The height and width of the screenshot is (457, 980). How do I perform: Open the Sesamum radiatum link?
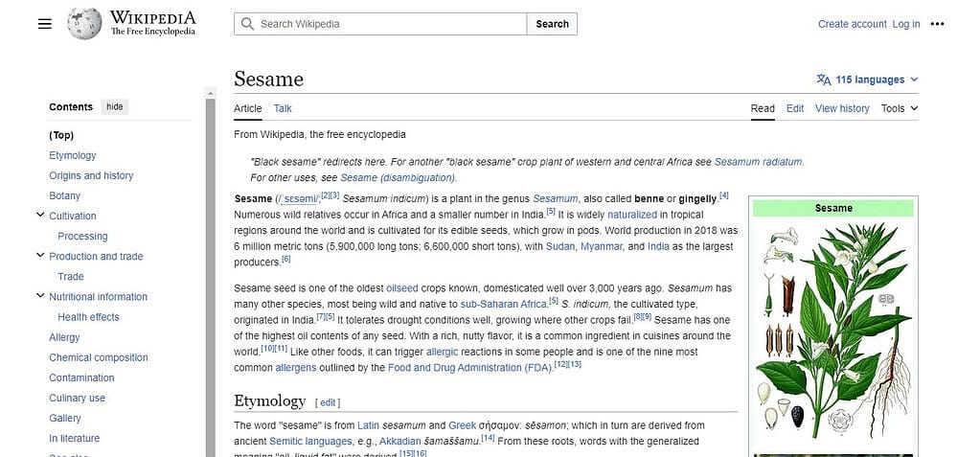click(758, 162)
